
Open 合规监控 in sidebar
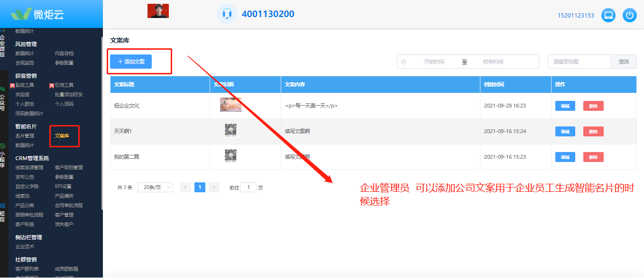coord(25,63)
